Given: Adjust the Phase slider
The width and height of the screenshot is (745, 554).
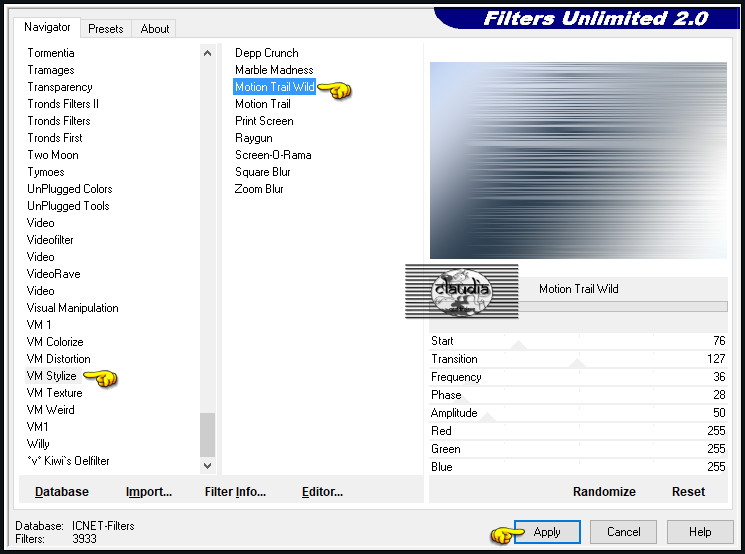Looking at the screenshot, I should tap(578, 395).
